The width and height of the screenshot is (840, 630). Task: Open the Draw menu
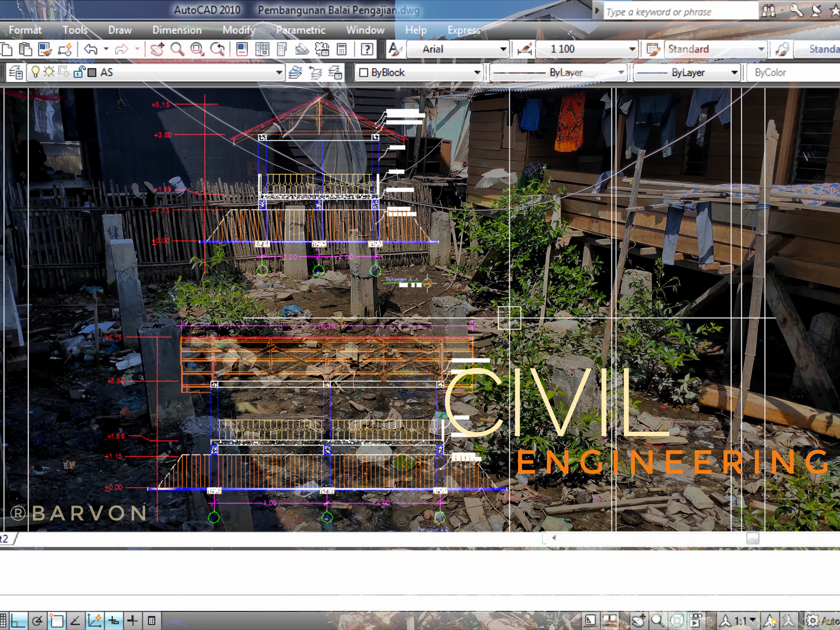click(120, 30)
